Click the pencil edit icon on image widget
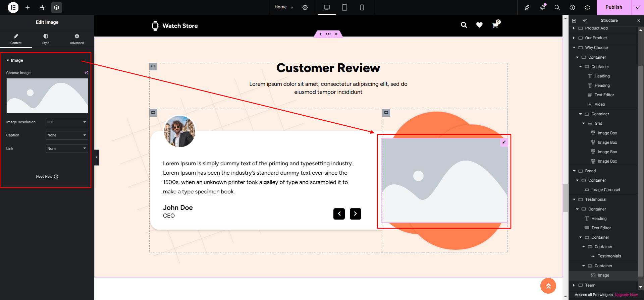Image resolution: width=644 pixels, height=300 pixels. 504,142
